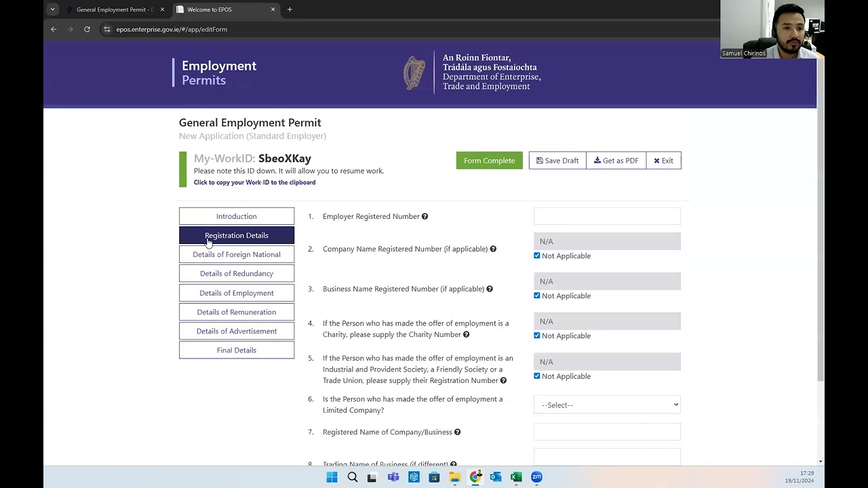
Task: Go to Introduction section
Action: point(237,216)
